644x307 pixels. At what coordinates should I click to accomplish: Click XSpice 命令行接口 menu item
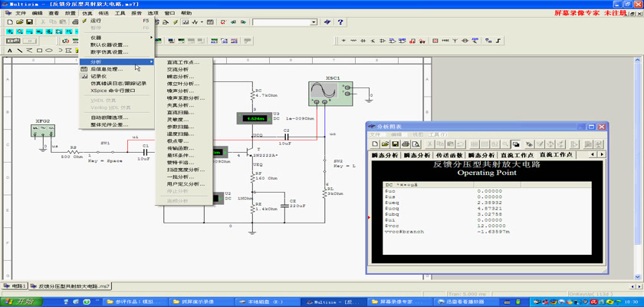[x=117, y=91]
